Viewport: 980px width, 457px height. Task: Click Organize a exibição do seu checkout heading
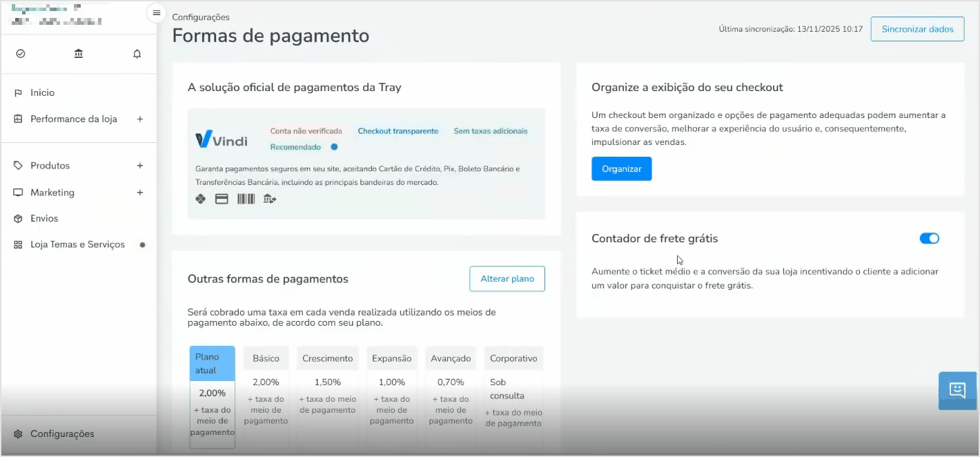point(687,88)
